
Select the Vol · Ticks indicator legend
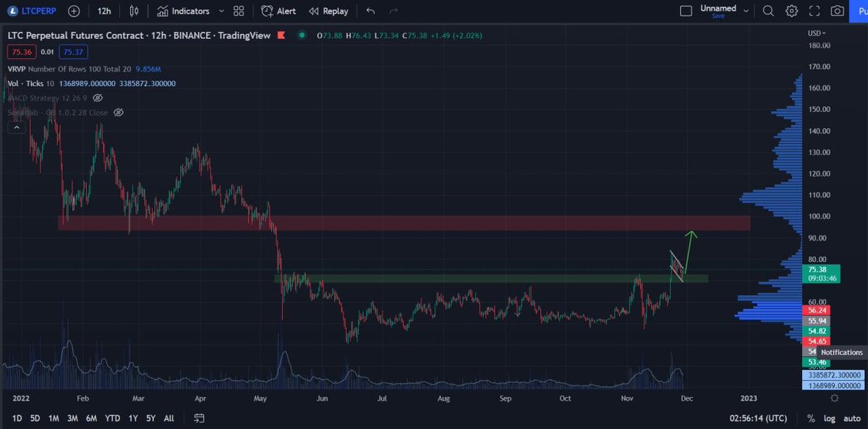coord(91,83)
